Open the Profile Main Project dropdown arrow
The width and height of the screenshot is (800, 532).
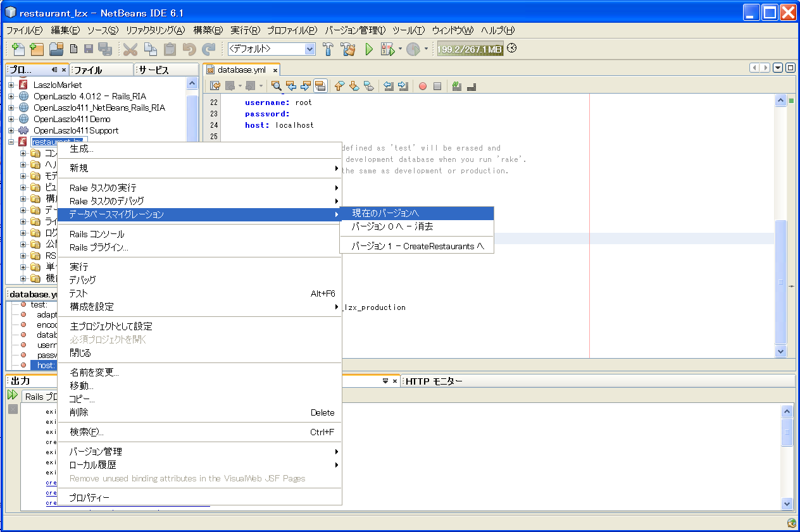(426, 49)
